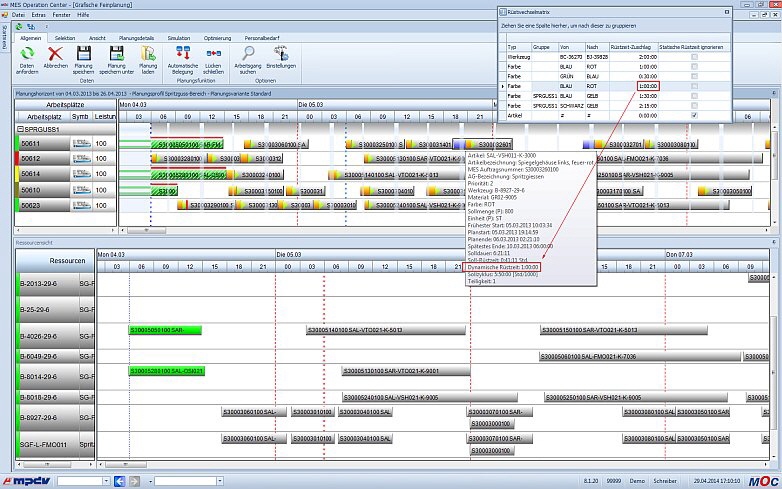Toggle ignore checkbox for Farbe GRÜN to BLAU
This screenshot has height=489, width=782.
(x=694, y=76)
